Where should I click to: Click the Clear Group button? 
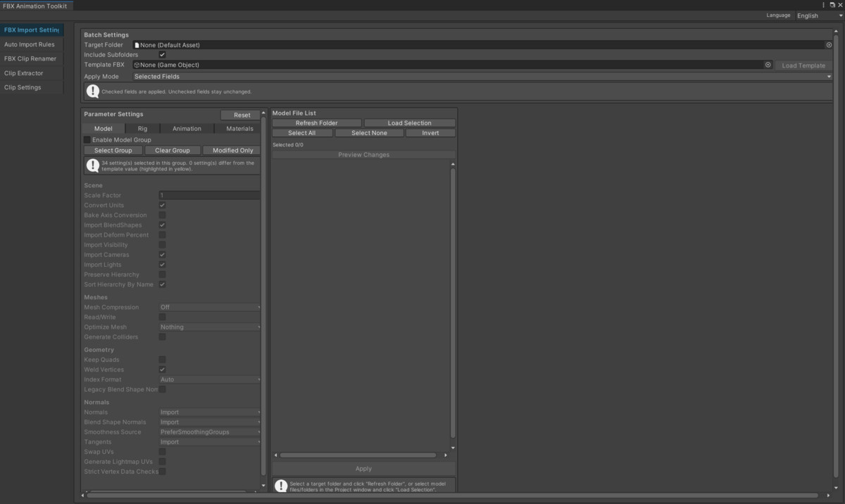tap(173, 150)
